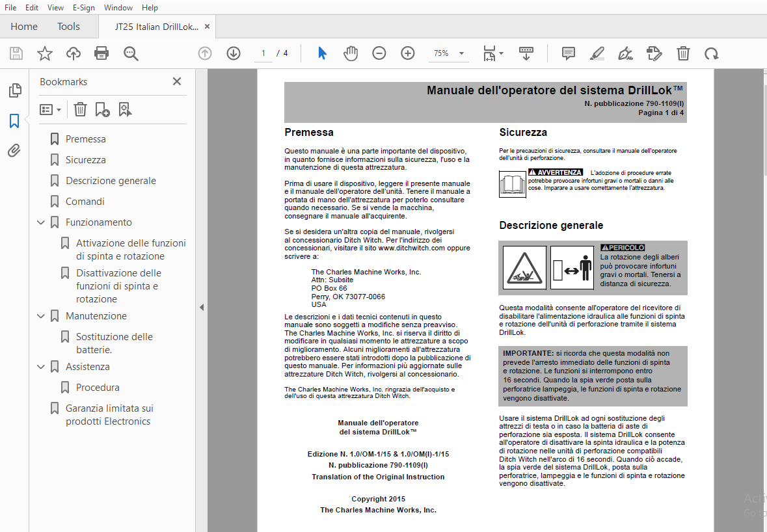Collapse the Funzionamento bookmark branch
The height and width of the screenshot is (532, 767).
click(x=41, y=222)
